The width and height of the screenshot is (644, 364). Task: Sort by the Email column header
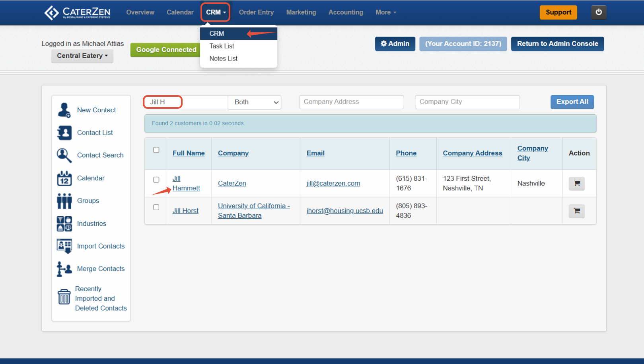click(x=315, y=153)
